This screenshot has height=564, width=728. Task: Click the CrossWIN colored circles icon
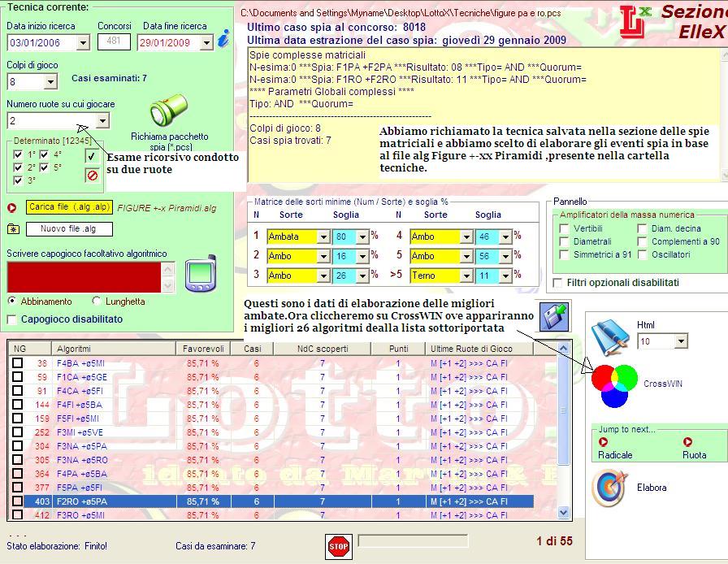point(615,385)
